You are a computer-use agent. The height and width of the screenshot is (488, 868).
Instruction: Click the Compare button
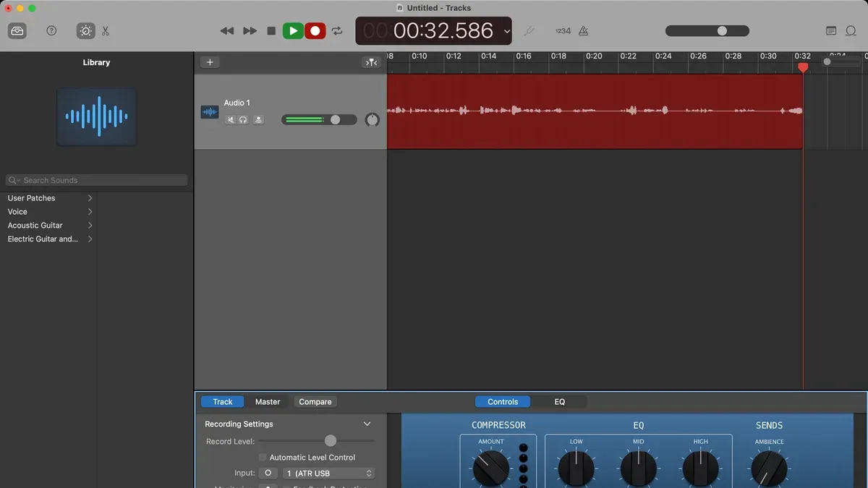point(315,402)
